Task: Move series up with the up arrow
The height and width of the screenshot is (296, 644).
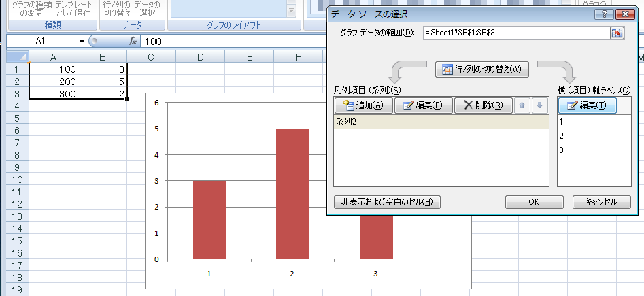Action: click(x=523, y=105)
